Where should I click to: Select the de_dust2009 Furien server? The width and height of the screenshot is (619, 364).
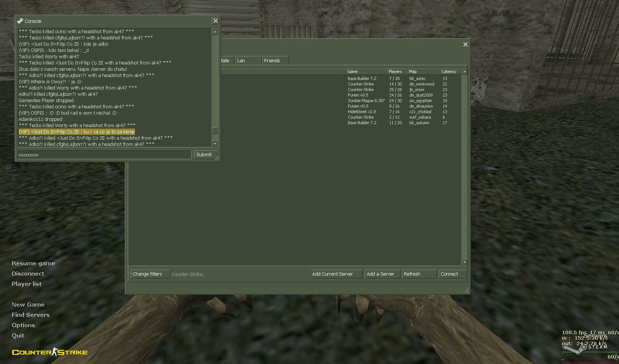coord(294,95)
